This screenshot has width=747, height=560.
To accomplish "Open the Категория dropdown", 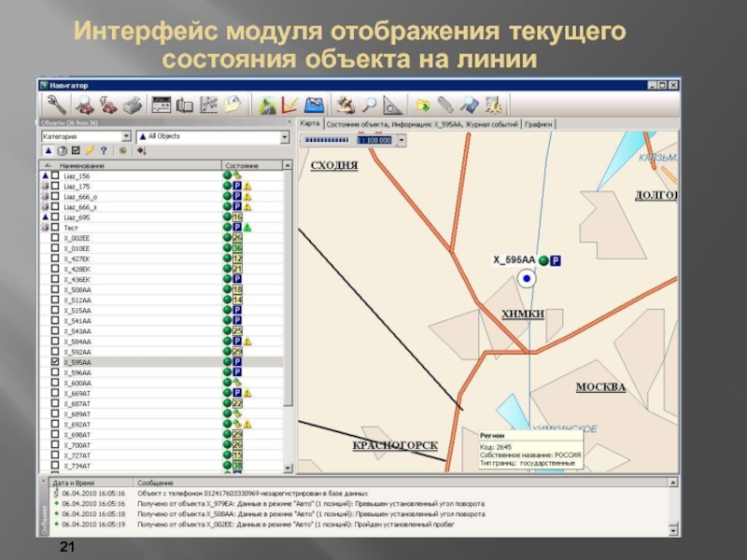I will pyautogui.click(x=126, y=136).
